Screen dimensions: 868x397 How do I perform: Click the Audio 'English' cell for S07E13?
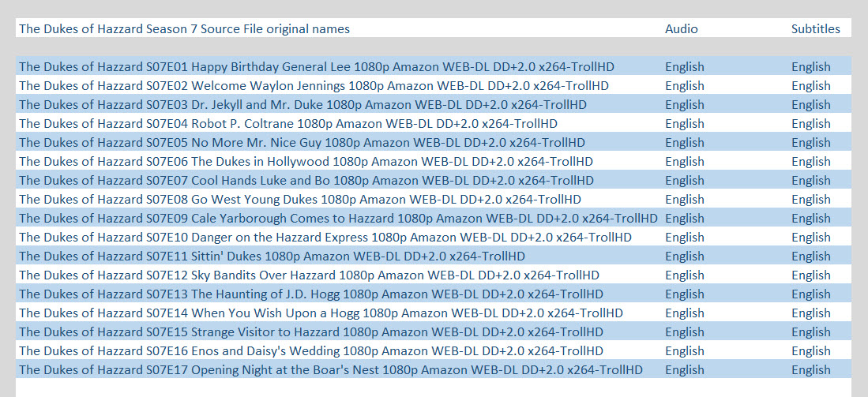(x=685, y=294)
